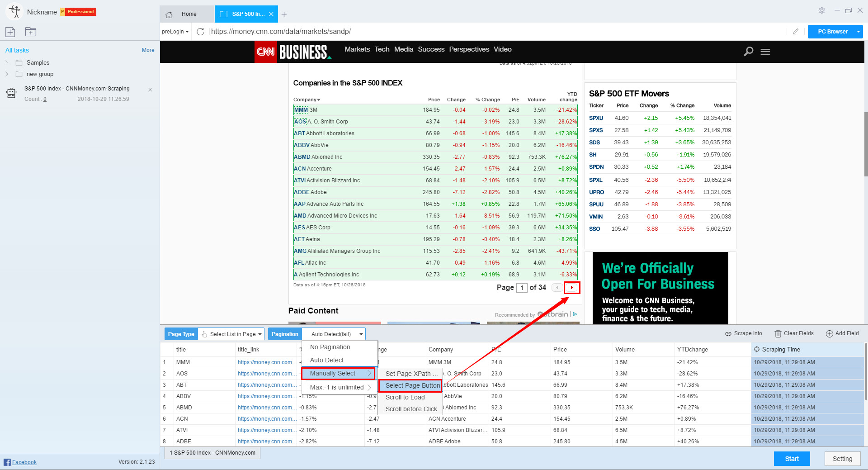Go to next page arrow of company table

point(572,288)
